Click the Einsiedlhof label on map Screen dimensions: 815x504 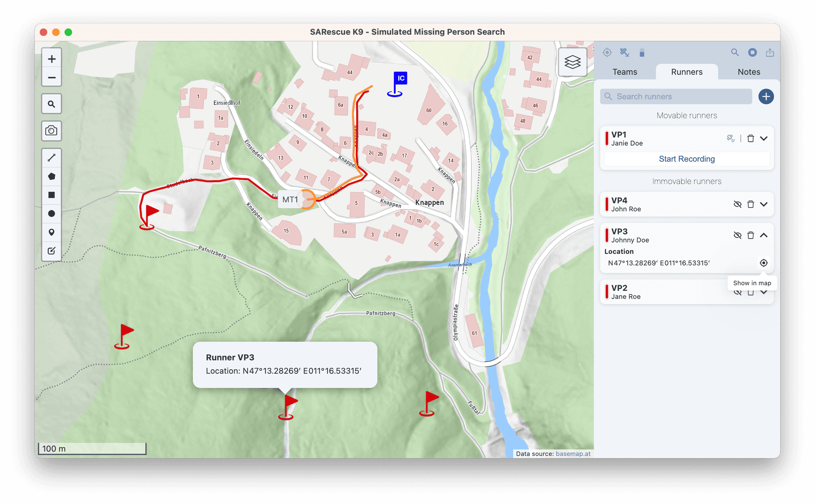227,103
